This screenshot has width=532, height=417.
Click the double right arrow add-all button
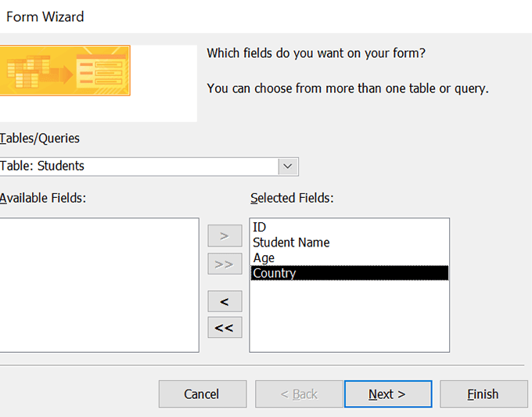tap(225, 264)
